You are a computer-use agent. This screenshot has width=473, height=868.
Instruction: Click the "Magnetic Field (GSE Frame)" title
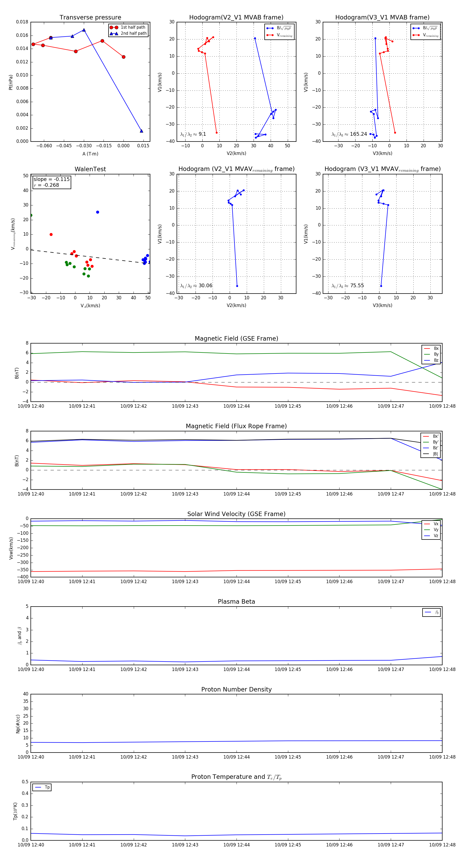(236, 339)
